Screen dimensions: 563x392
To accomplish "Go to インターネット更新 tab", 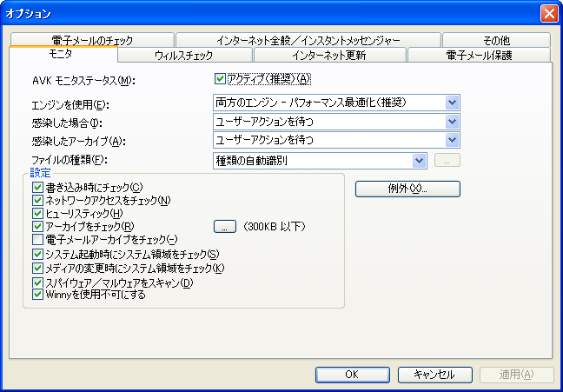I will 329,55.
